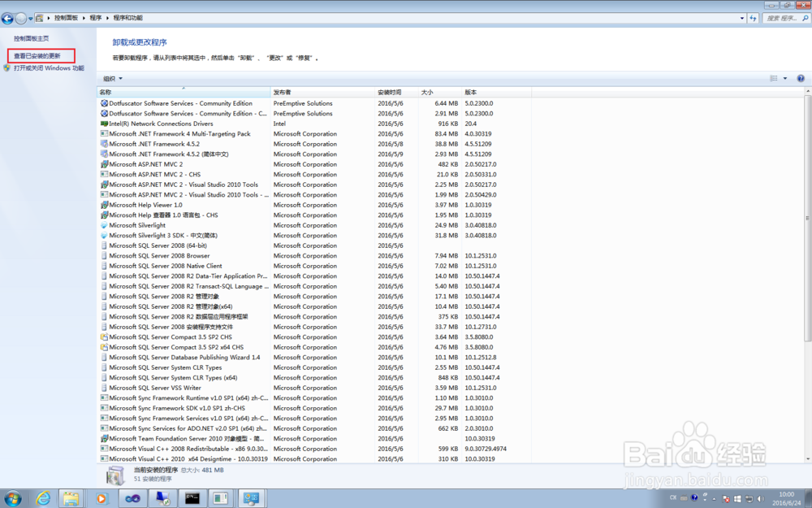
Task: Click the Windows Start orb
Action: [12, 499]
